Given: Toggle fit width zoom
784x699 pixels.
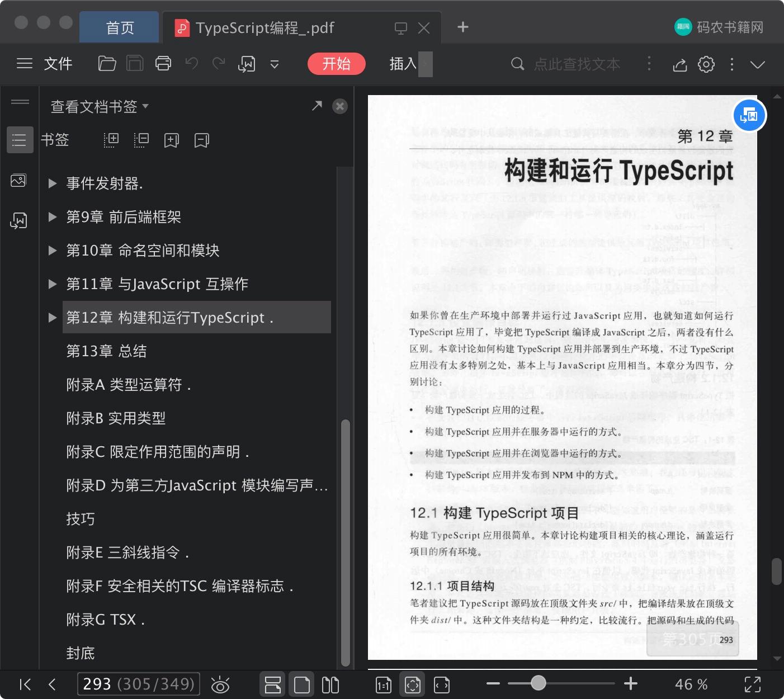Looking at the screenshot, I should pos(442,684).
